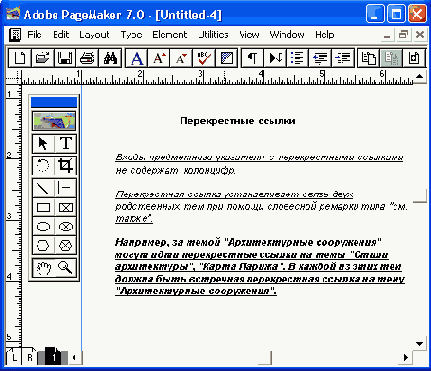Open the Element menu
This screenshot has width=431, height=371.
click(170, 35)
